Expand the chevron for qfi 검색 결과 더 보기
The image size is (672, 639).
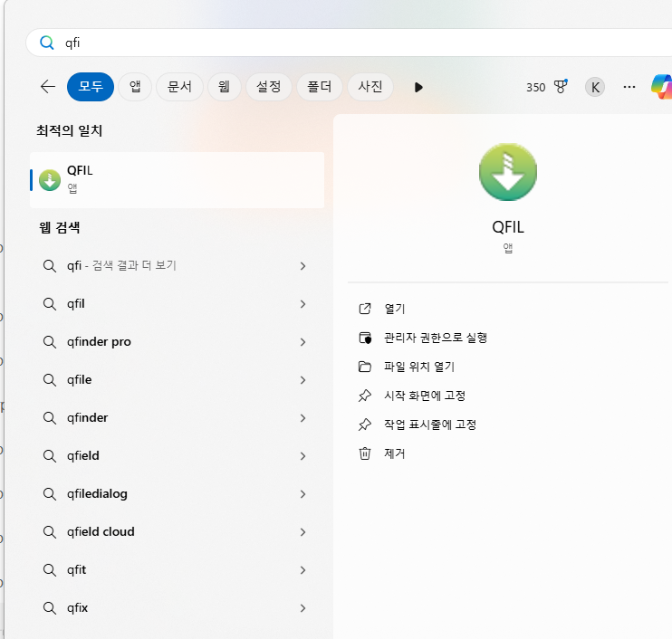(303, 266)
